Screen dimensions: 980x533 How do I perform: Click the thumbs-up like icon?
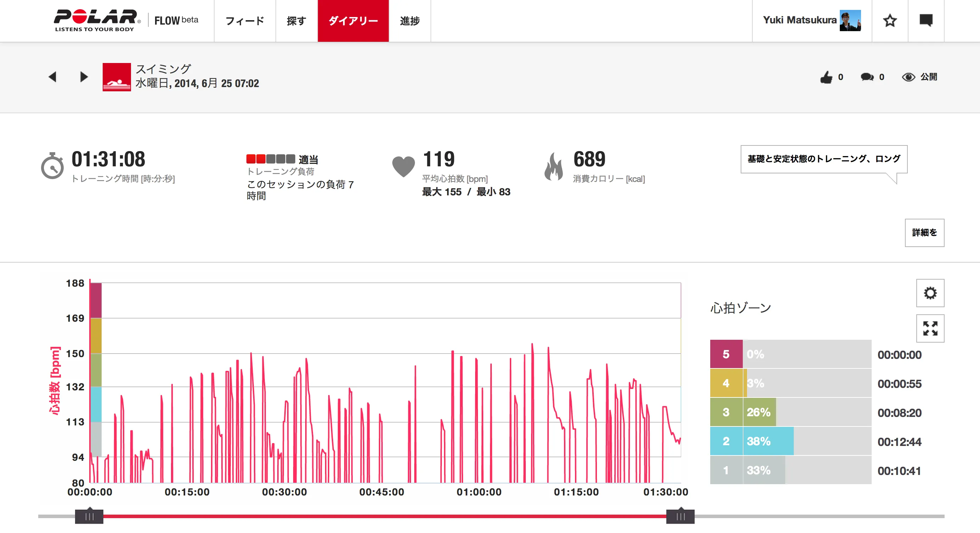[826, 77]
